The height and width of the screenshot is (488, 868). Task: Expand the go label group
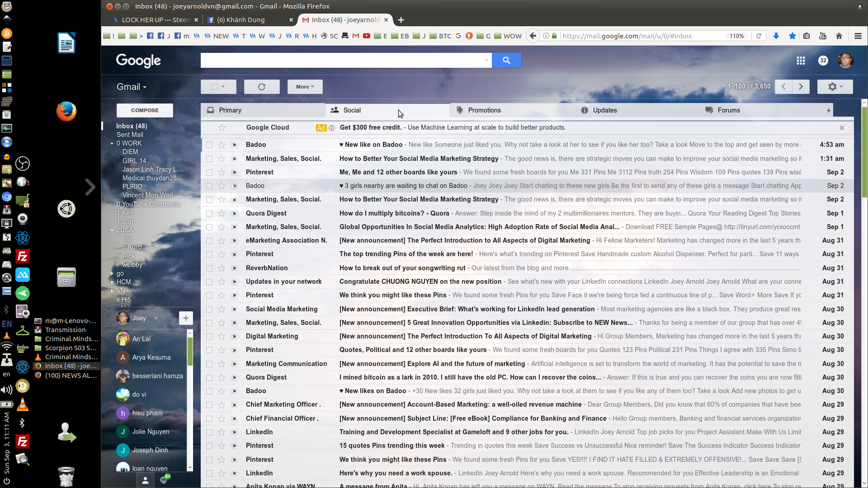112,273
